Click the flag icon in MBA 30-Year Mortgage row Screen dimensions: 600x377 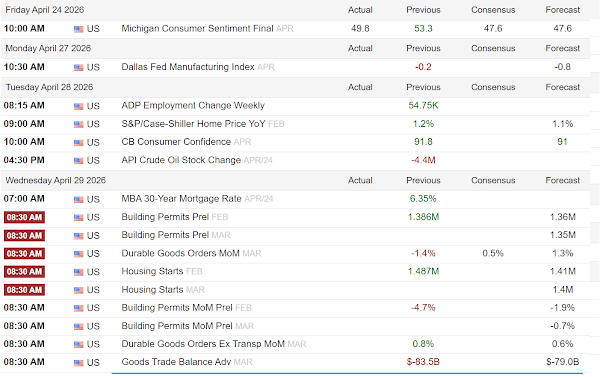point(78,199)
